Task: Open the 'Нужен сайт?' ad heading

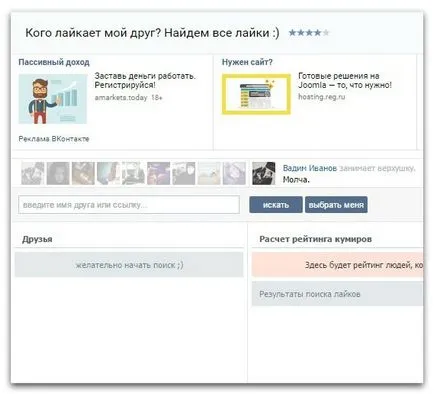Action: (247, 62)
